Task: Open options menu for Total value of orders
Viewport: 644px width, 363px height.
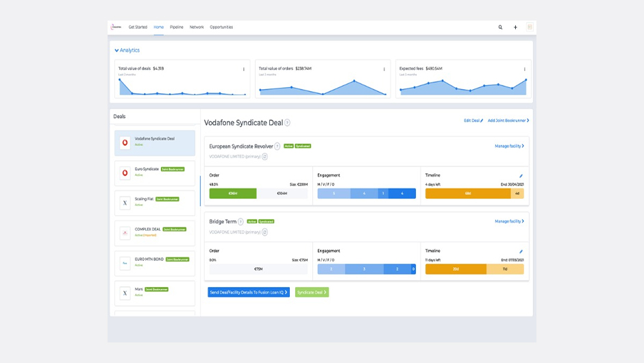Action: [x=384, y=69]
